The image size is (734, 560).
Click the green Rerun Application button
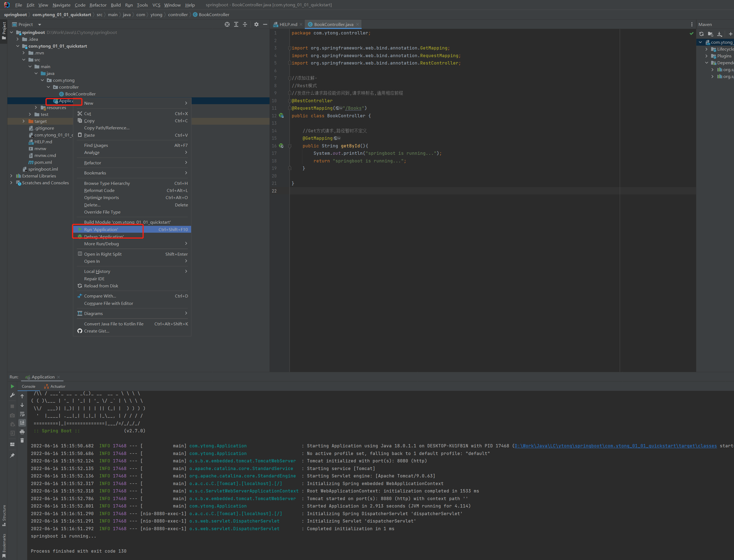pos(12,386)
